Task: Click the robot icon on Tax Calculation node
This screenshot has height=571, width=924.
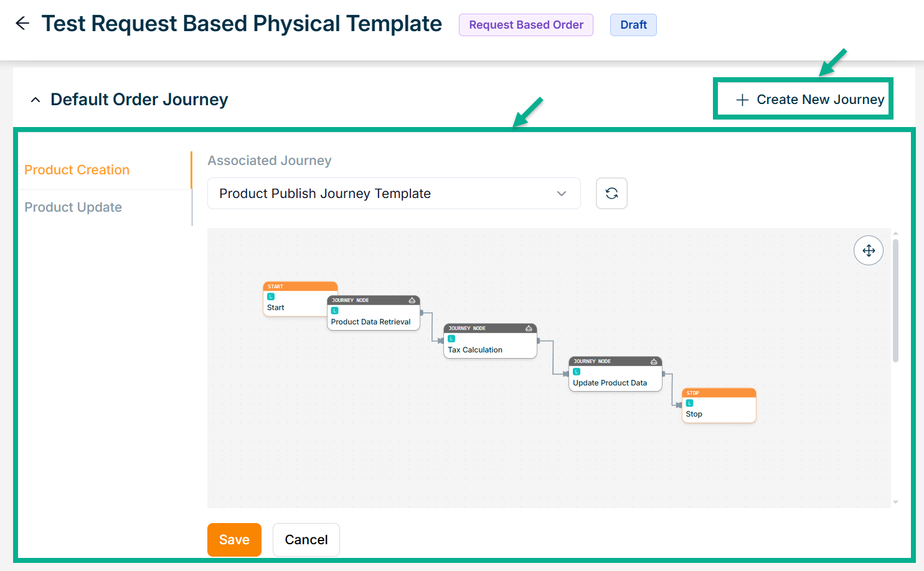Action: click(529, 328)
